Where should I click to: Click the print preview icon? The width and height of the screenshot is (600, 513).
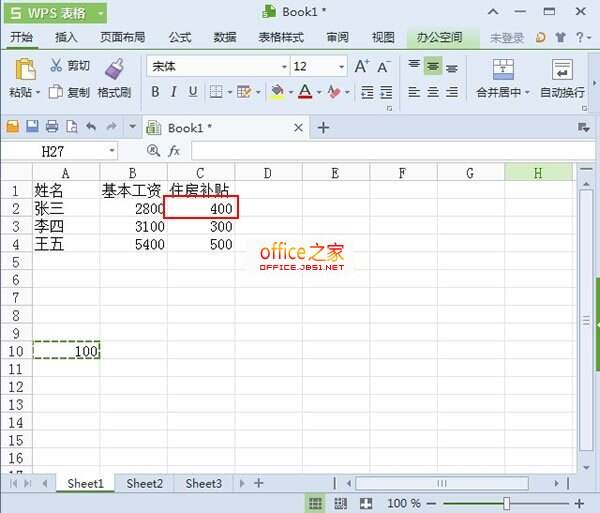coord(72,126)
